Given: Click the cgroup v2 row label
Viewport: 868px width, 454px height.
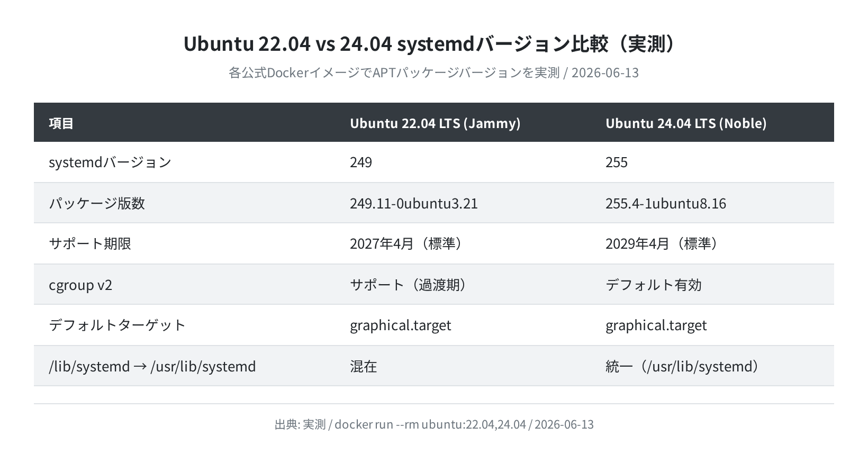Looking at the screenshot, I should [x=80, y=285].
